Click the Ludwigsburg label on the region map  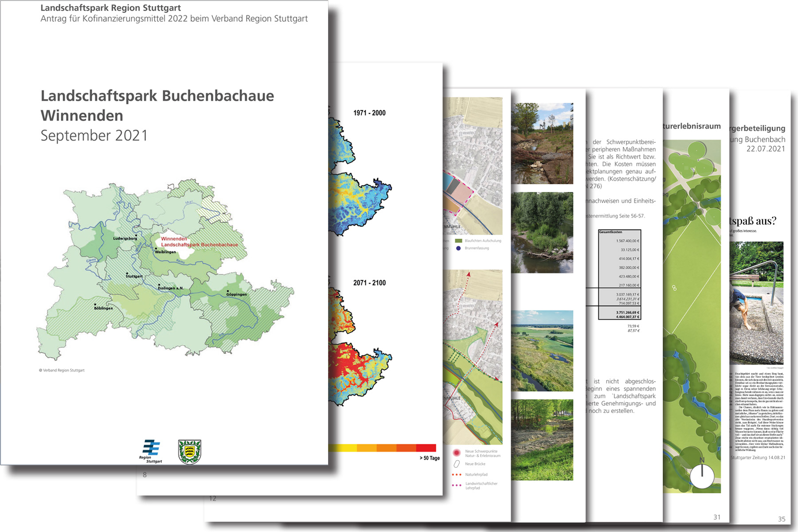[125, 239]
